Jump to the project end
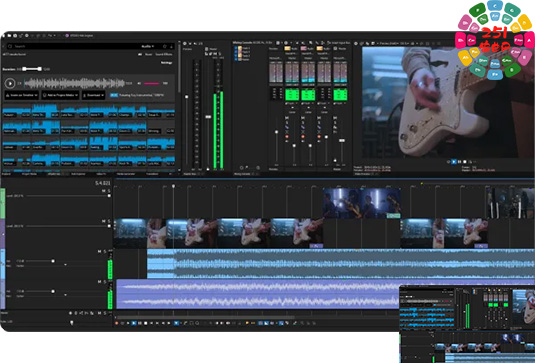This screenshot has height=363, width=535. tap(157, 323)
